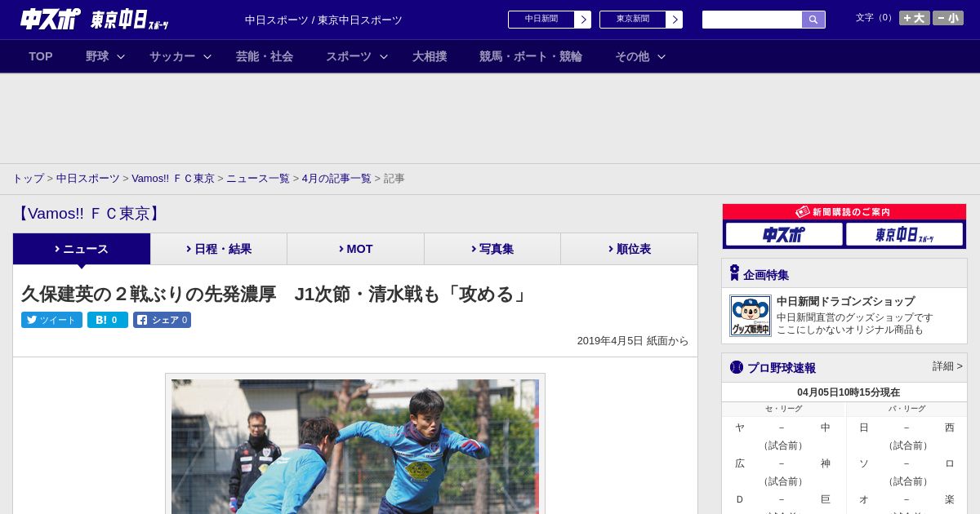Switch to 日程・結果 tab
The height and width of the screenshot is (514, 980).
click(x=219, y=249)
